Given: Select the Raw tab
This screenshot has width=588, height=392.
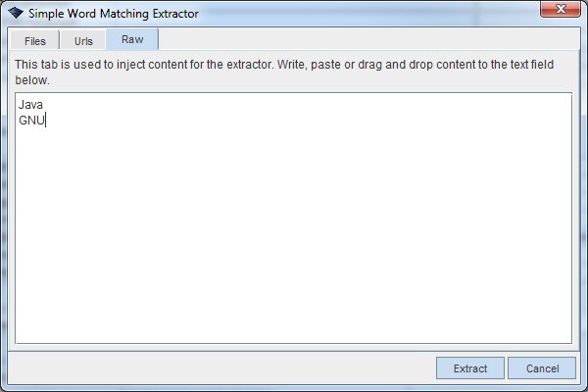Looking at the screenshot, I should coord(132,40).
